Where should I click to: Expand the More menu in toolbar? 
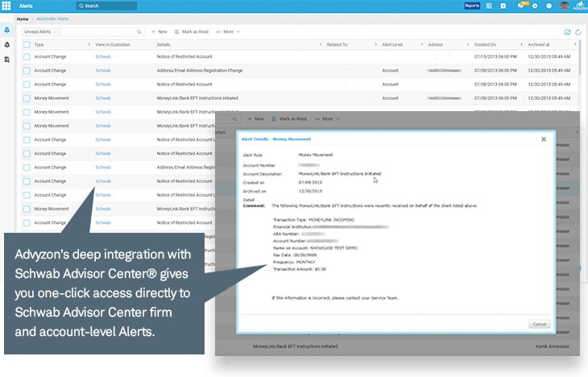(x=228, y=32)
